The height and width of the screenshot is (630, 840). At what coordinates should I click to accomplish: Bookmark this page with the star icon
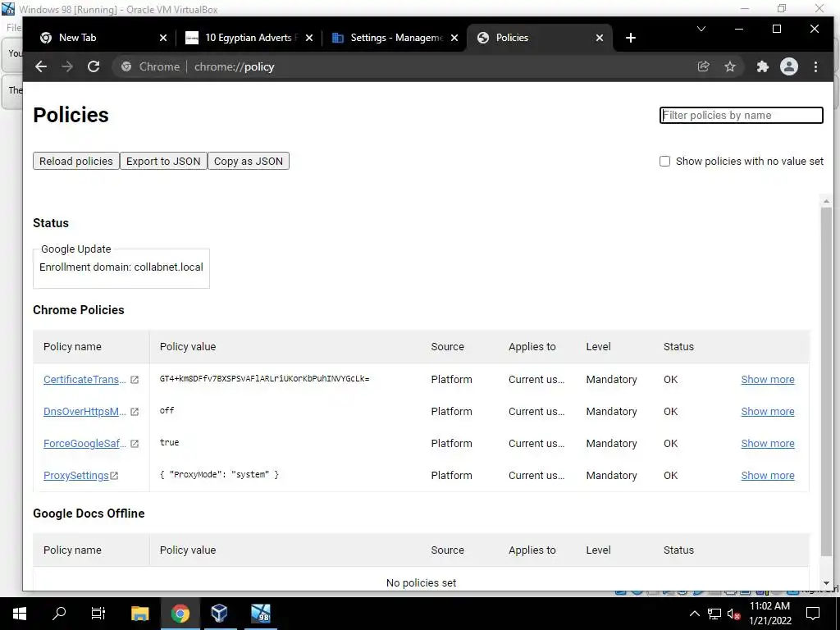click(729, 66)
